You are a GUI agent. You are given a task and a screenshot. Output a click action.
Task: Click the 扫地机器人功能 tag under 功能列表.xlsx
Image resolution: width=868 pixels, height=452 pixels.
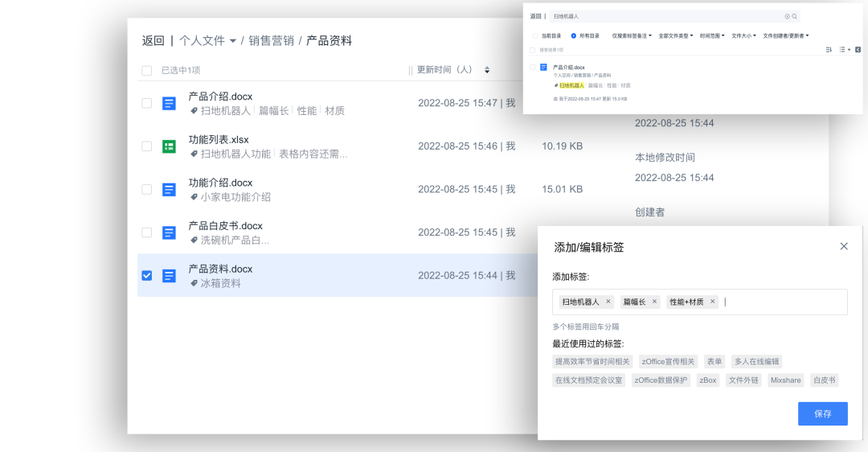pyautogui.click(x=235, y=154)
